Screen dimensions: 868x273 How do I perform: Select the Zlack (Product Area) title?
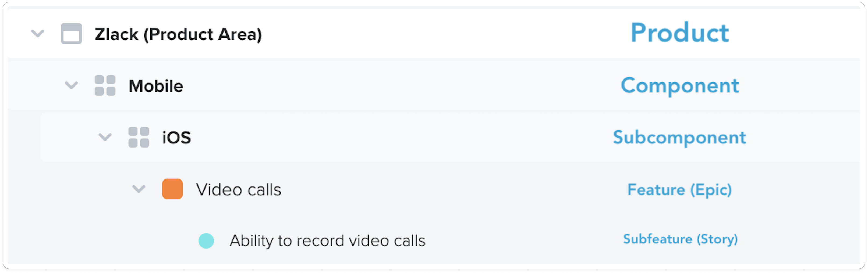point(178,34)
